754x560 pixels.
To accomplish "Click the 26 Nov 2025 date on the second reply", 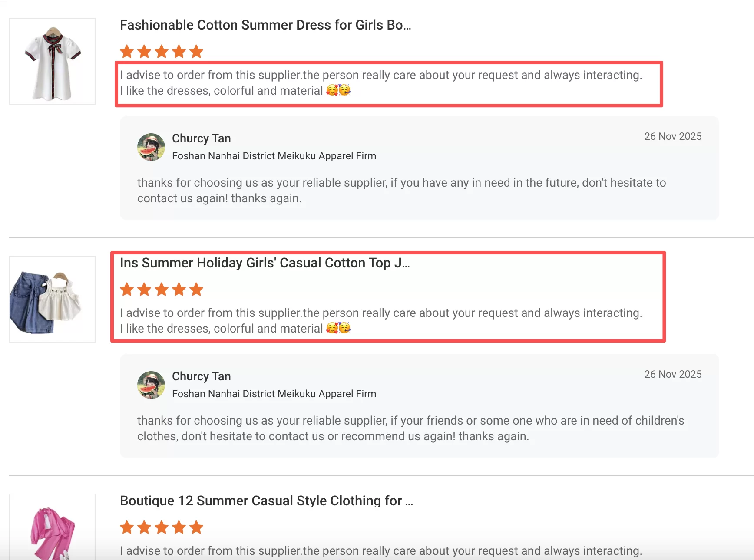I will click(673, 374).
